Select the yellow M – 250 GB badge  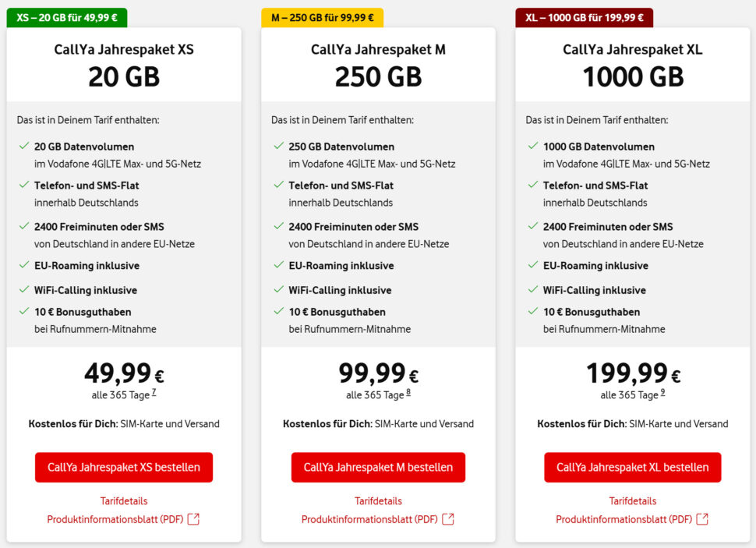[322, 16]
